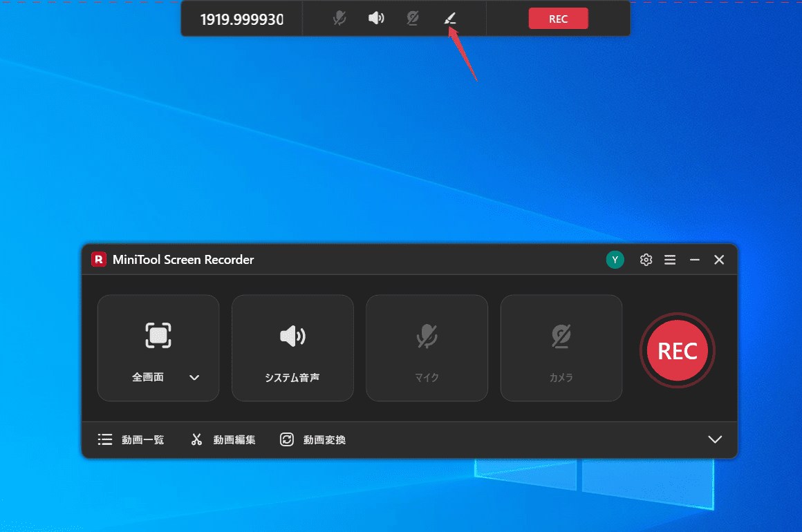Open the hamburger menu in the title bar
802x532 pixels.
pos(670,259)
